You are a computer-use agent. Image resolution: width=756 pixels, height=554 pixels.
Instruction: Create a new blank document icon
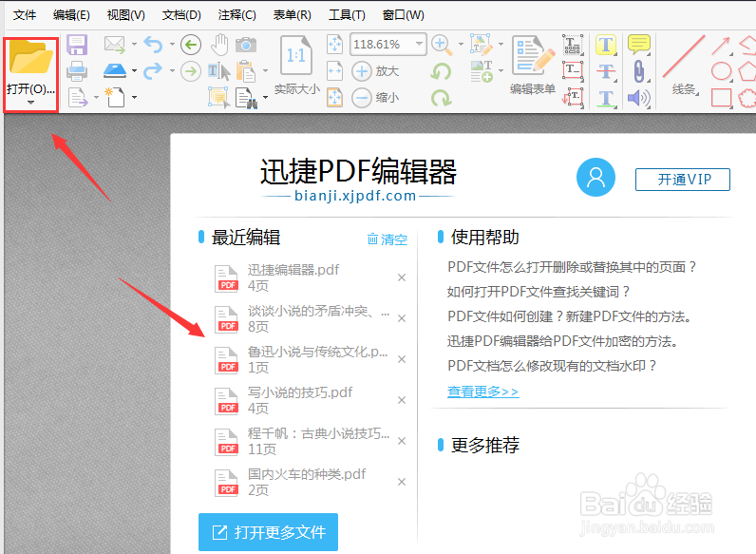[x=115, y=98]
